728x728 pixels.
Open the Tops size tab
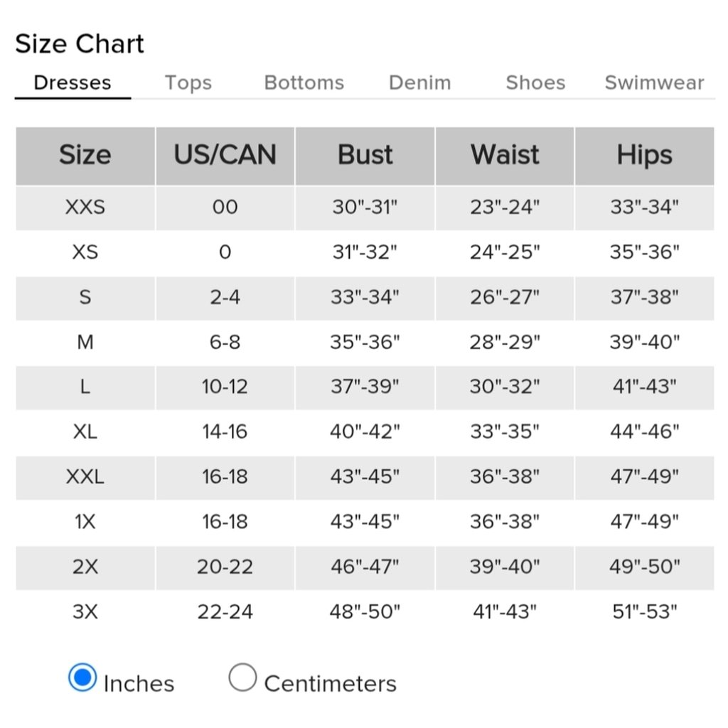188,83
